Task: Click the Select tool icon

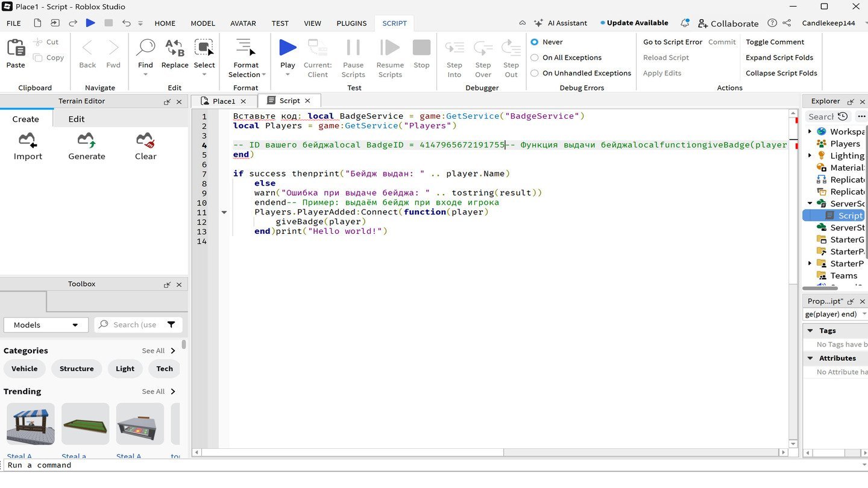Action: [204, 48]
